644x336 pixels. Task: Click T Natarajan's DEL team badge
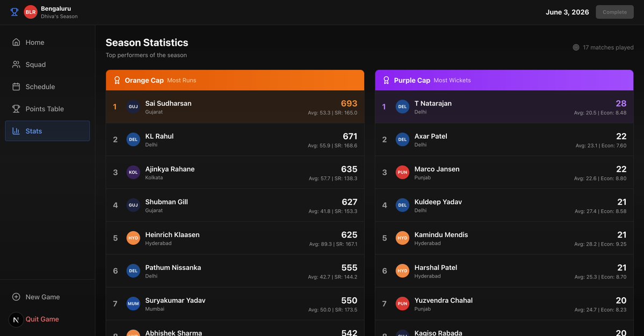point(402,106)
